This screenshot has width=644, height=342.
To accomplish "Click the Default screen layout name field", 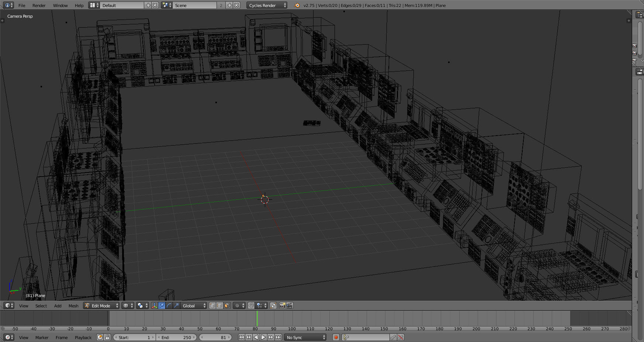I will click(x=122, y=5).
